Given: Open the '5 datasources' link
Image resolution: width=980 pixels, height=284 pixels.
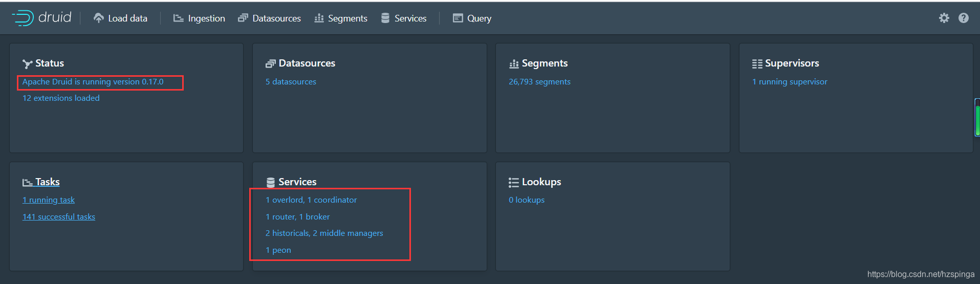Looking at the screenshot, I should point(291,82).
